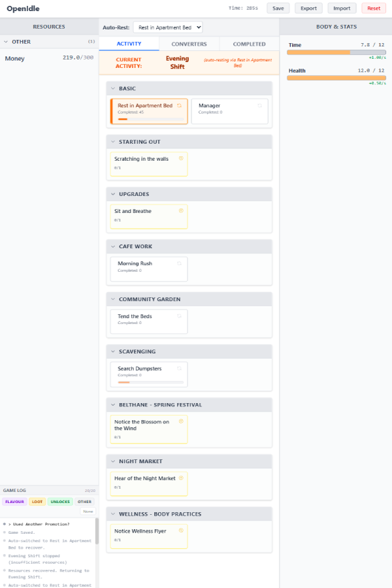The height and width of the screenshot is (588, 392).
Task: Click the red Reset button
Action: point(374,8)
